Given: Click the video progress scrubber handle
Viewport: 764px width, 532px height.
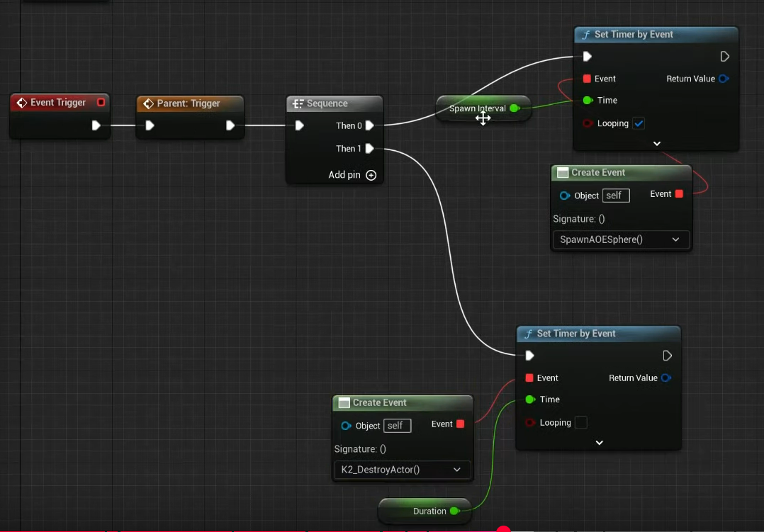Looking at the screenshot, I should [x=503, y=529].
